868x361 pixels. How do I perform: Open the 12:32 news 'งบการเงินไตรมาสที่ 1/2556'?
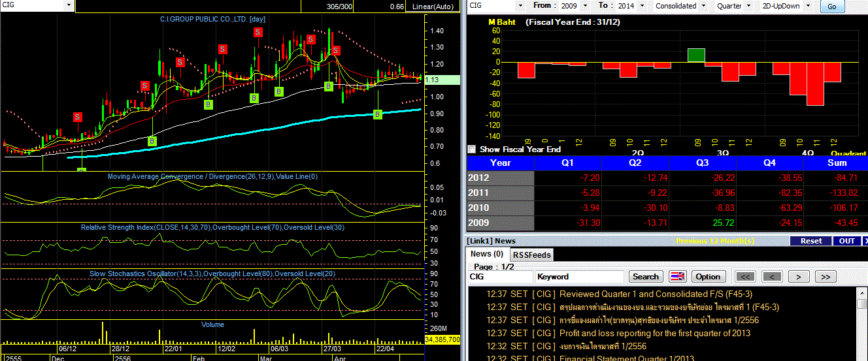coord(603,346)
